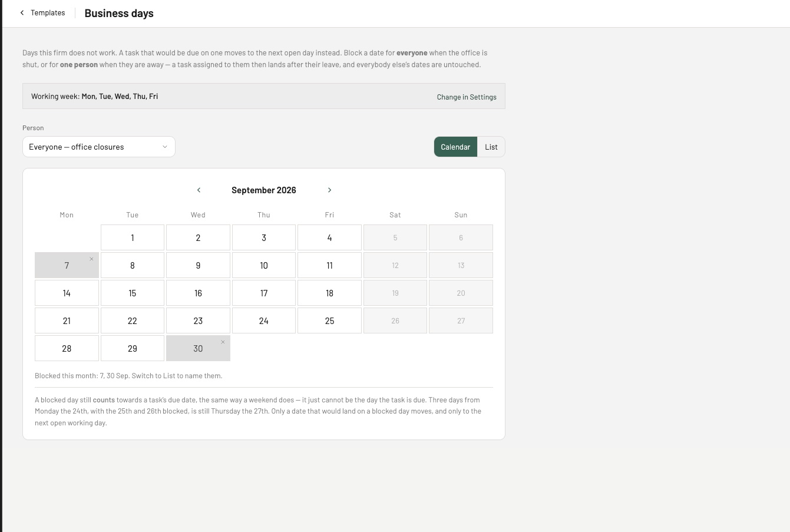
Task: Select day 14 in calendar
Action: coord(67,293)
